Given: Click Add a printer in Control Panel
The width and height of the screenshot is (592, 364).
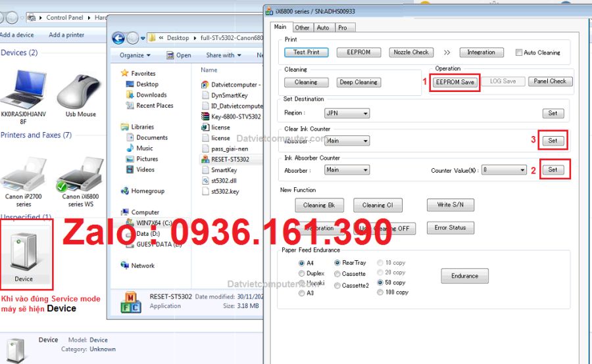Looking at the screenshot, I should (66, 35).
